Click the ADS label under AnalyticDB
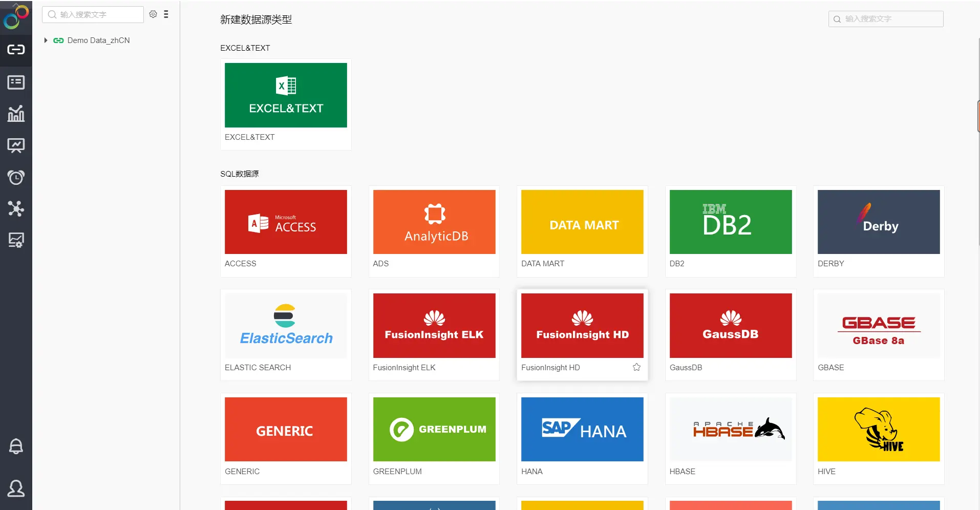This screenshot has height=510, width=980. click(381, 264)
